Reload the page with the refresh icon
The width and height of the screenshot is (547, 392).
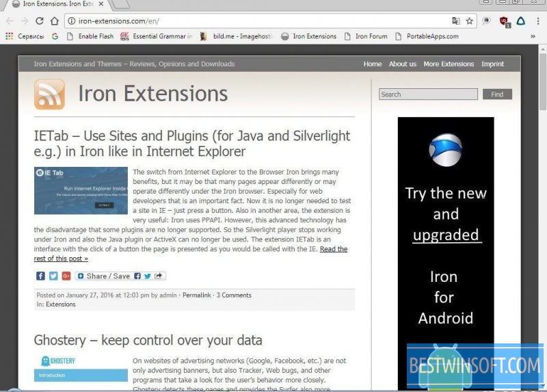click(x=40, y=21)
